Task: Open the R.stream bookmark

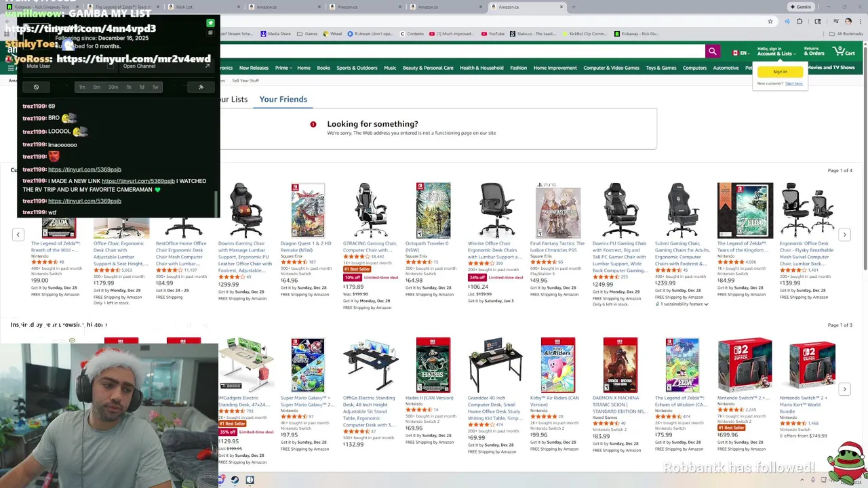Action: click(x=371, y=34)
